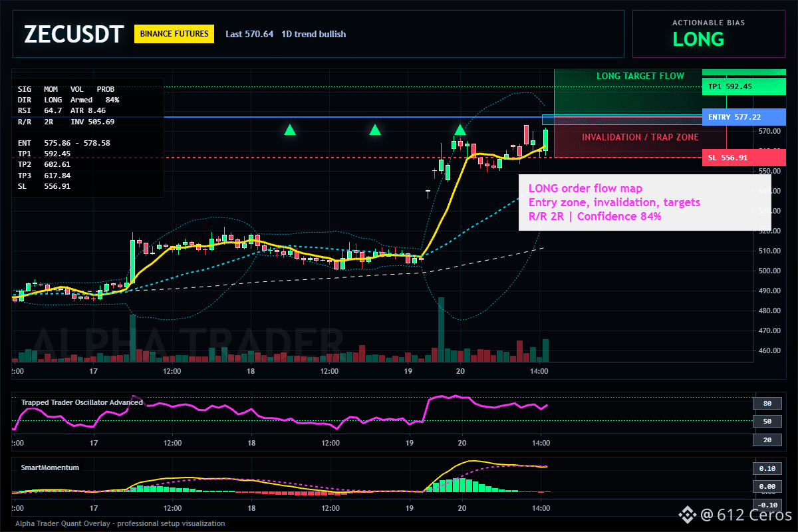
Task: Click the TP3 617.84 row in stats panel
Action: pos(44,175)
